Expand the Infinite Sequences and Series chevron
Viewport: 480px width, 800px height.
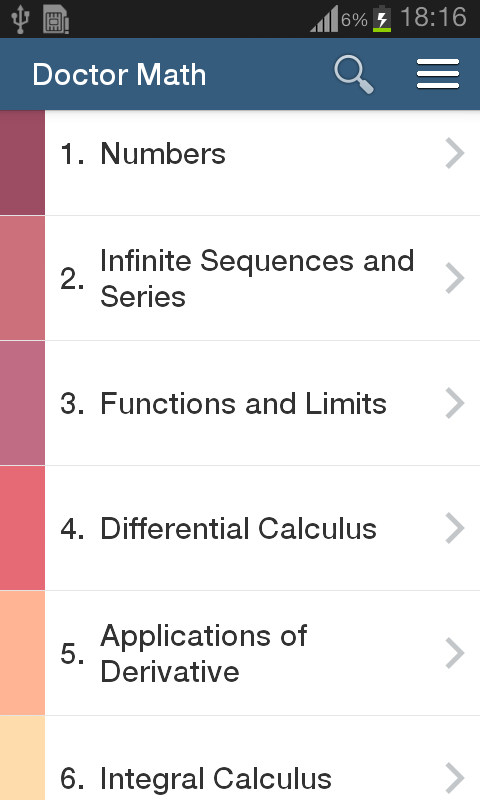pos(454,278)
